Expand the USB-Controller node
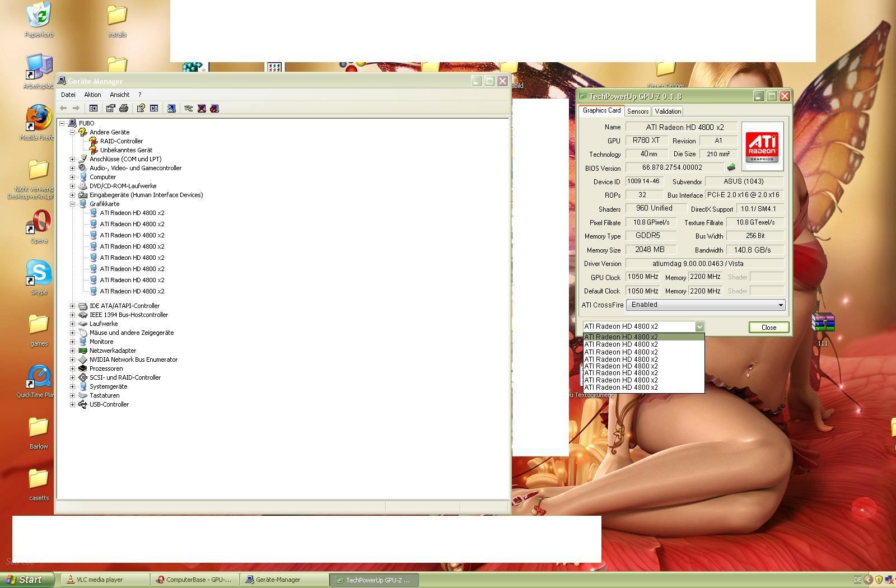 point(73,404)
